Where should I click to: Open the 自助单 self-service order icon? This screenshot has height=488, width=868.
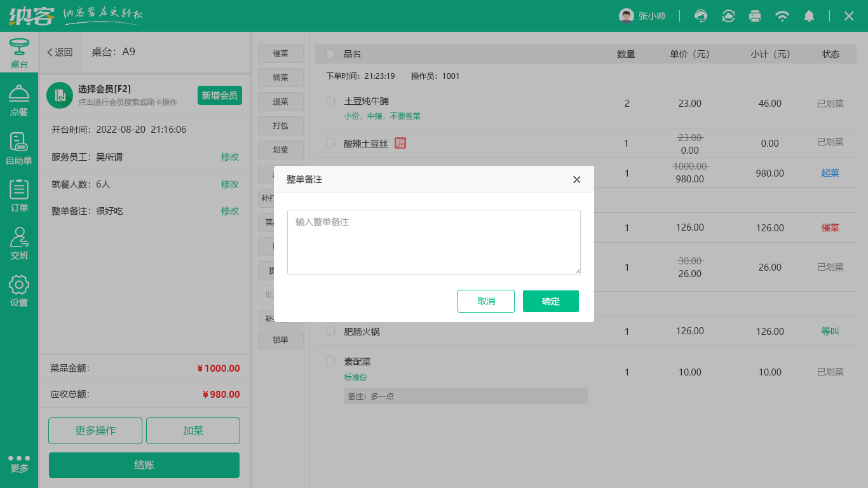tap(19, 149)
